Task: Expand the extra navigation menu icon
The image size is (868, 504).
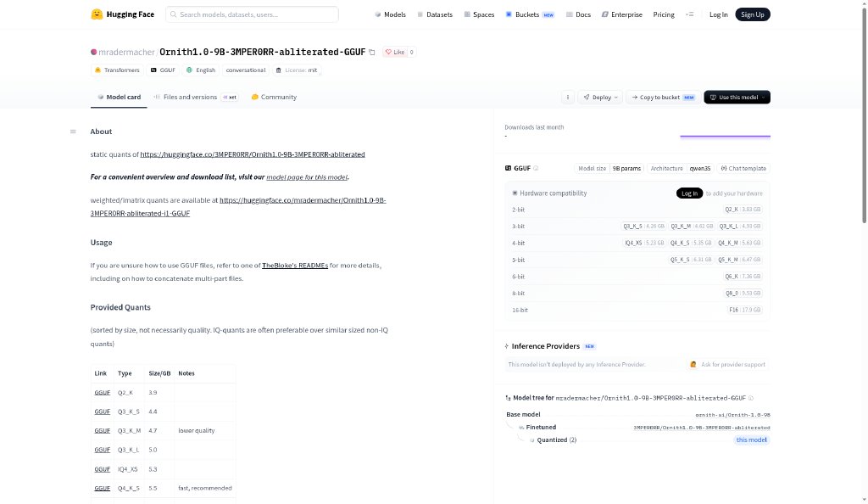Action: pyautogui.click(x=690, y=14)
